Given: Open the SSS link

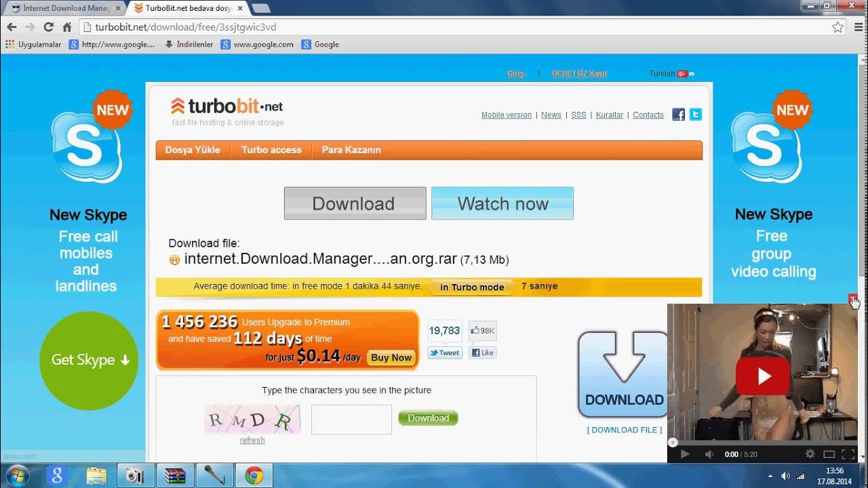Looking at the screenshot, I should pos(578,115).
